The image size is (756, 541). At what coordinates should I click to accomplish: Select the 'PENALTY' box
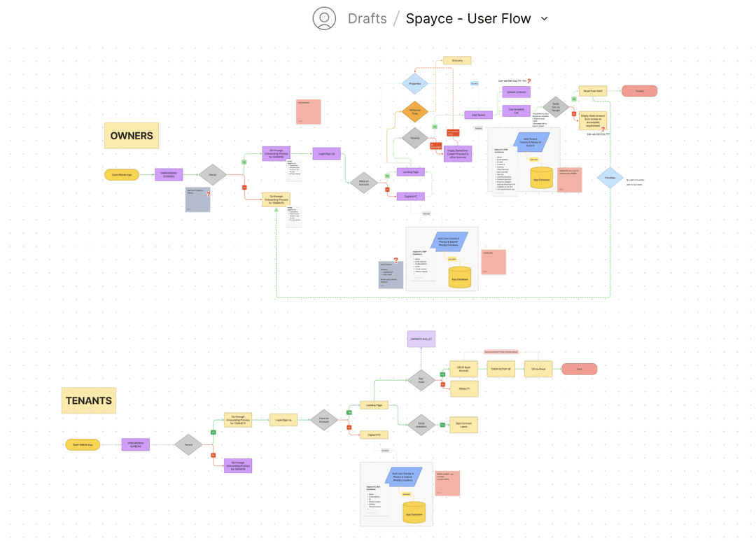click(x=464, y=388)
